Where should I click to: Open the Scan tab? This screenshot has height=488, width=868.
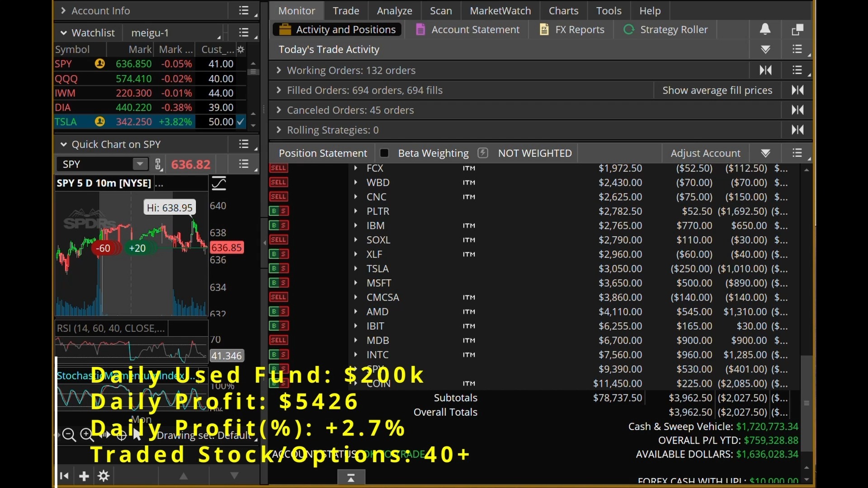pyautogui.click(x=441, y=10)
